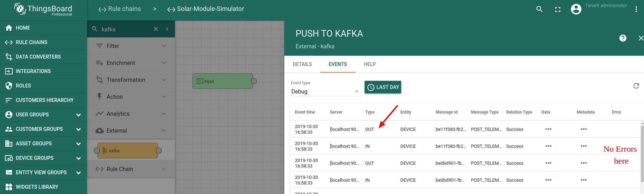
Task: Open the three-dot menu in top bar
Action: [x=636, y=9]
